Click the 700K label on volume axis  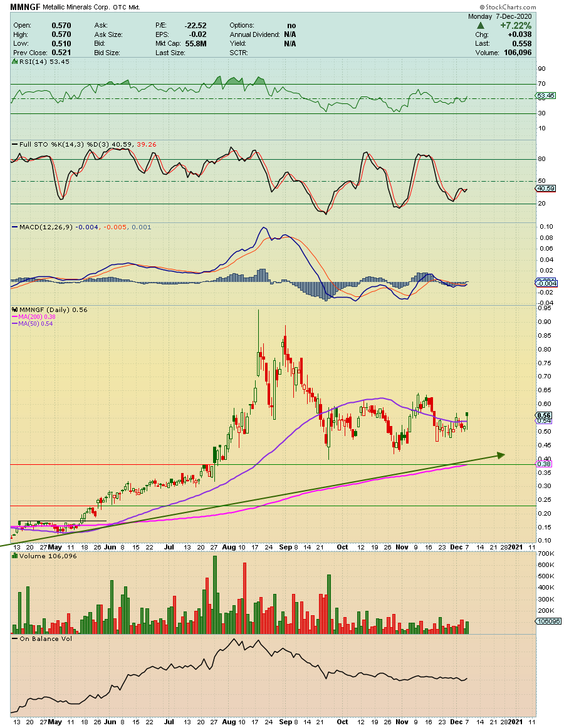pyautogui.click(x=546, y=553)
